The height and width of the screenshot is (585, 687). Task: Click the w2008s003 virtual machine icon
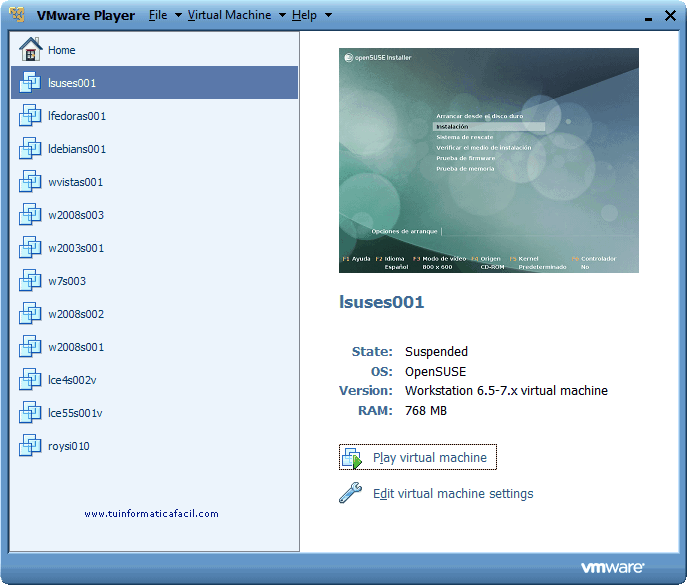(x=30, y=214)
